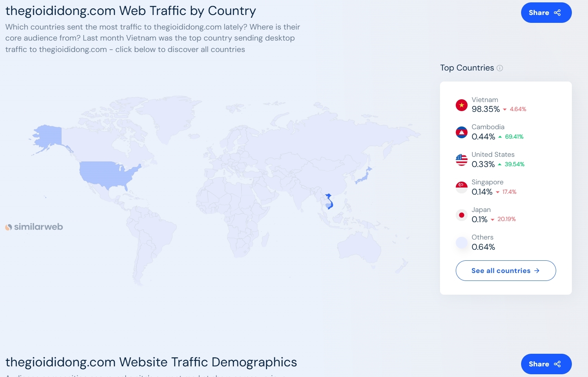588x377 pixels.
Task: Click the red down arrow next to 17.4%
Action: point(497,192)
